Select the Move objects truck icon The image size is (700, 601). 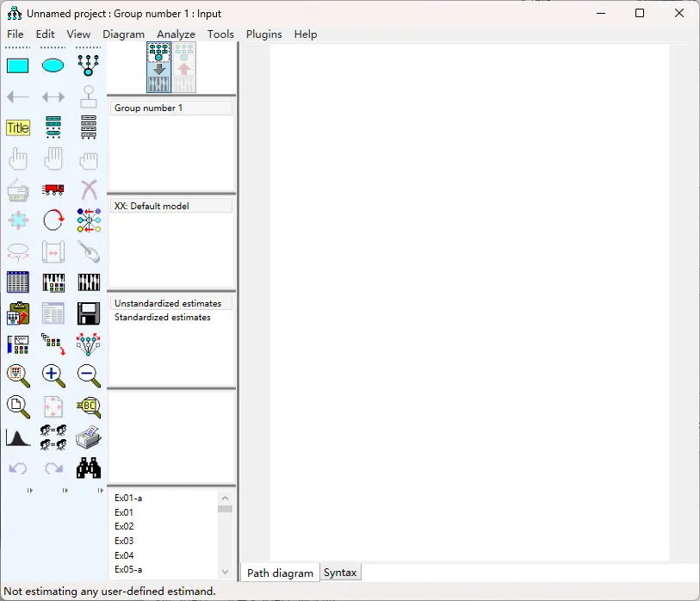pyautogui.click(x=53, y=189)
